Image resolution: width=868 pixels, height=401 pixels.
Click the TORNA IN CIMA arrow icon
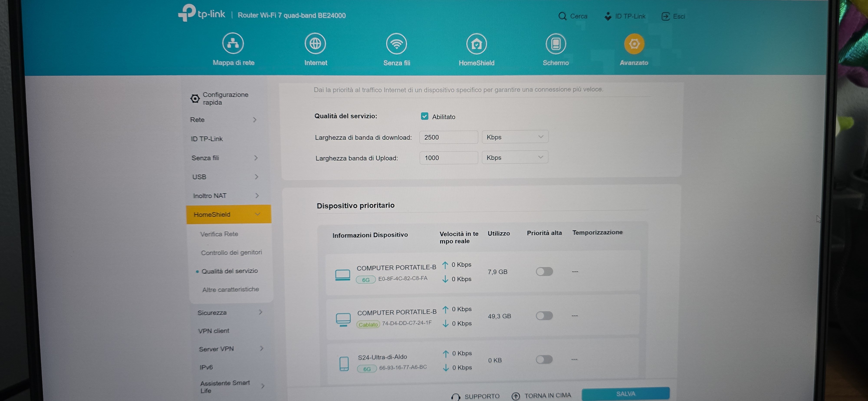click(x=516, y=396)
